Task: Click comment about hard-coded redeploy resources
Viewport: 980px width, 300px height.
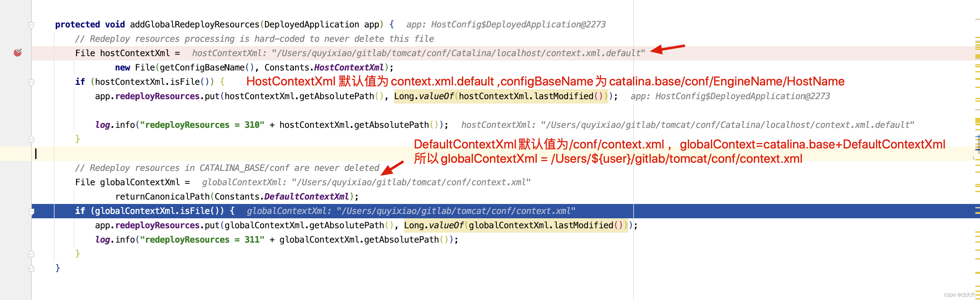Action: [254, 39]
